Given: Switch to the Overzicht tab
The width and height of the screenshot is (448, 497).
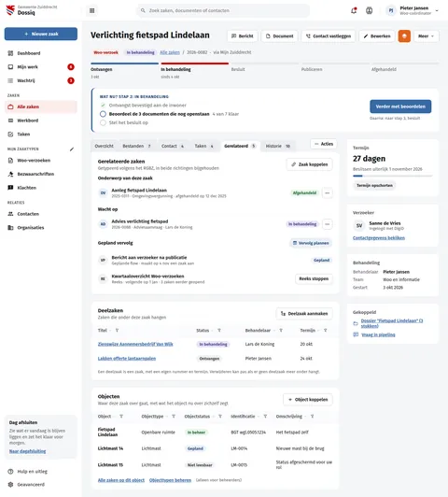Looking at the screenshot, I should [x=105, y=146].
